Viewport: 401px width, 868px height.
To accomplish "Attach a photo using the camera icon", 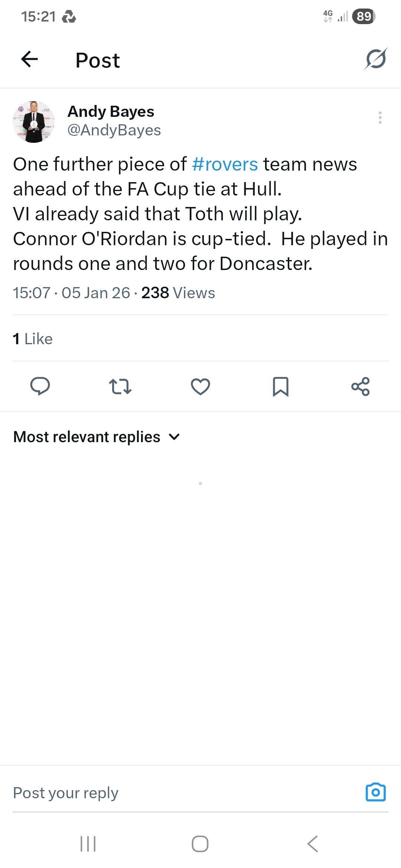I will [375, 792].
